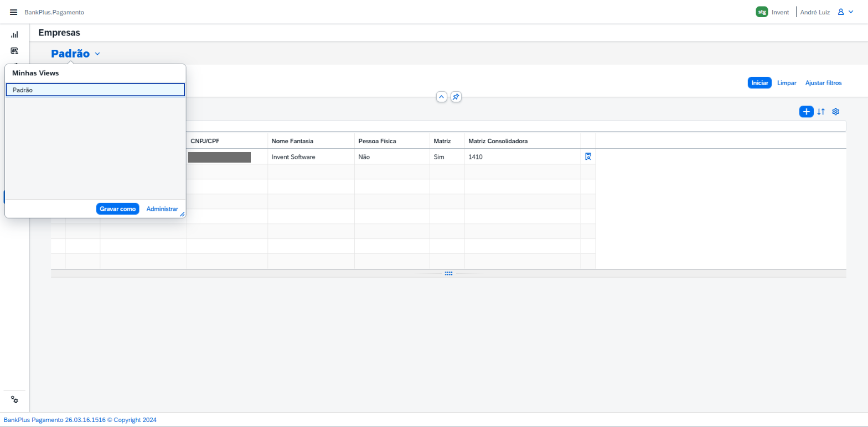Open table column settings gear
This screenshot has height=427, width=868.
836,112
